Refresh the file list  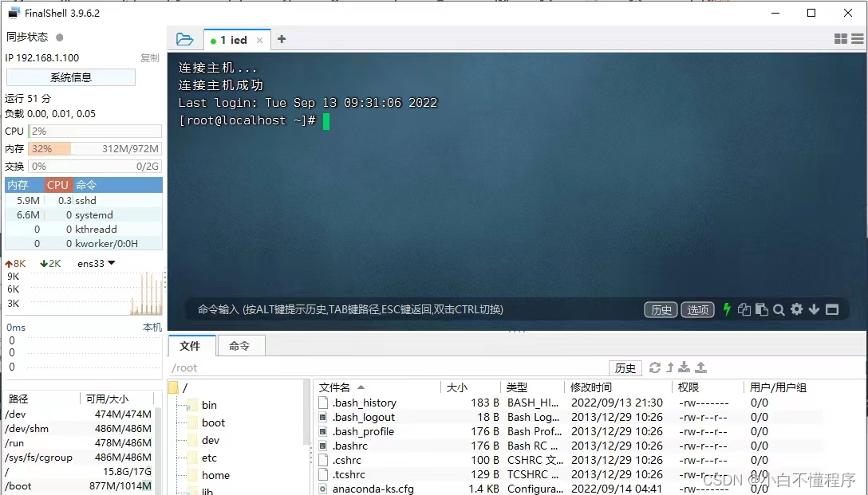(x=655, y=367)
